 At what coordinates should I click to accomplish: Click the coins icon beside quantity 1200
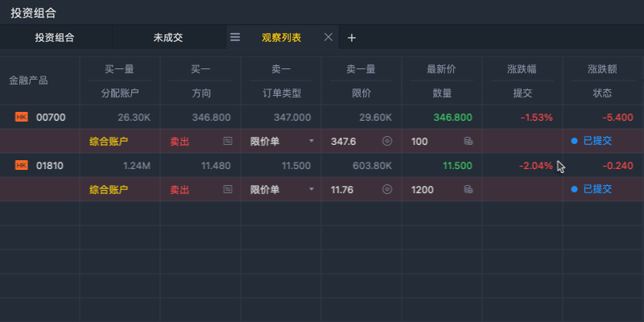[468, 190]
